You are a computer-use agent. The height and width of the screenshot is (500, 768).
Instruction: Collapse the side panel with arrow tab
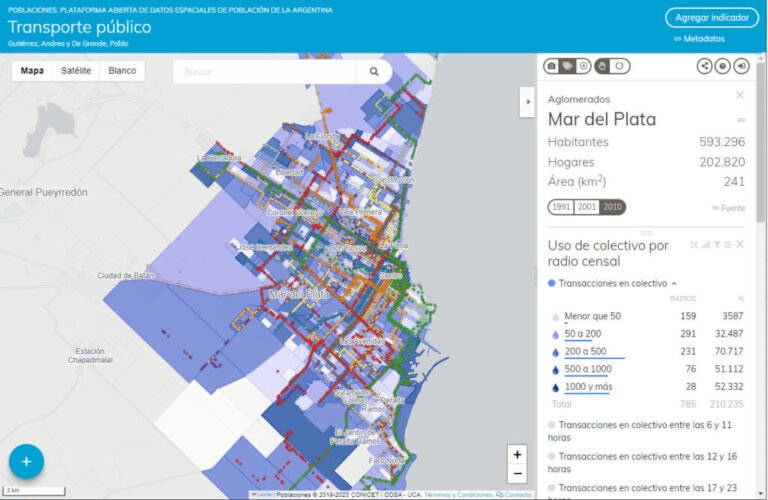[527, 102]
